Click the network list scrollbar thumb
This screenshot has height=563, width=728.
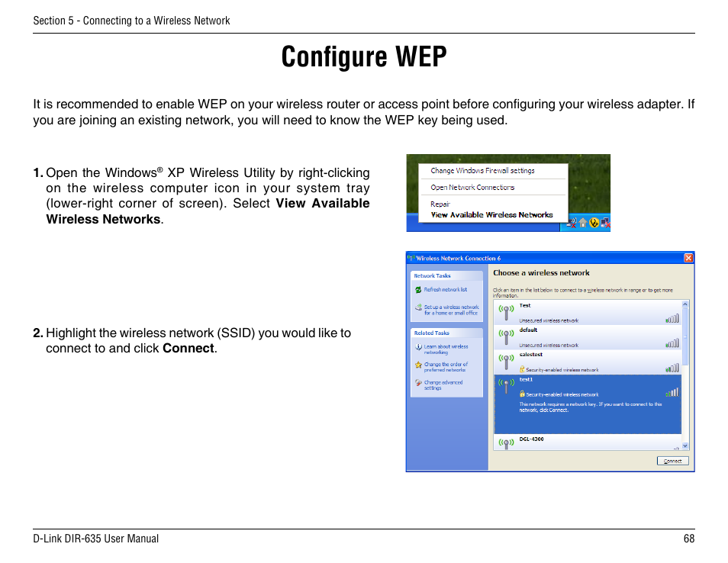tap(685, 336)
